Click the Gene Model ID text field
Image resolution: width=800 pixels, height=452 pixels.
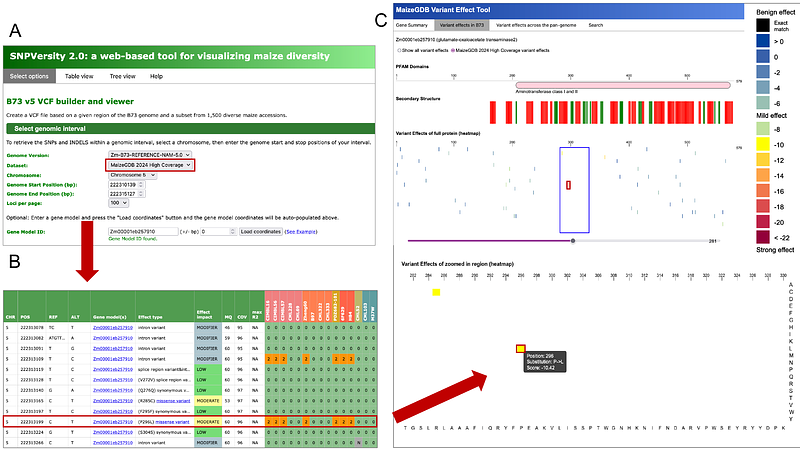click(x=143, y=232)
